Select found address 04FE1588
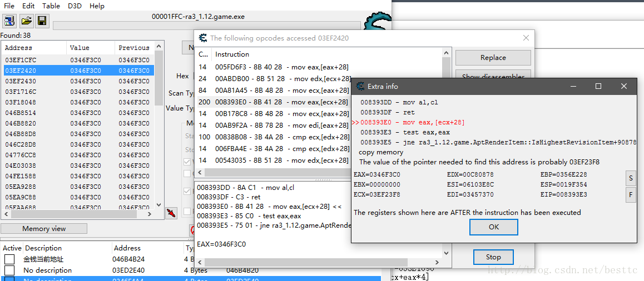This screenshot has width=644, height=281. click(x=78, y=176)
